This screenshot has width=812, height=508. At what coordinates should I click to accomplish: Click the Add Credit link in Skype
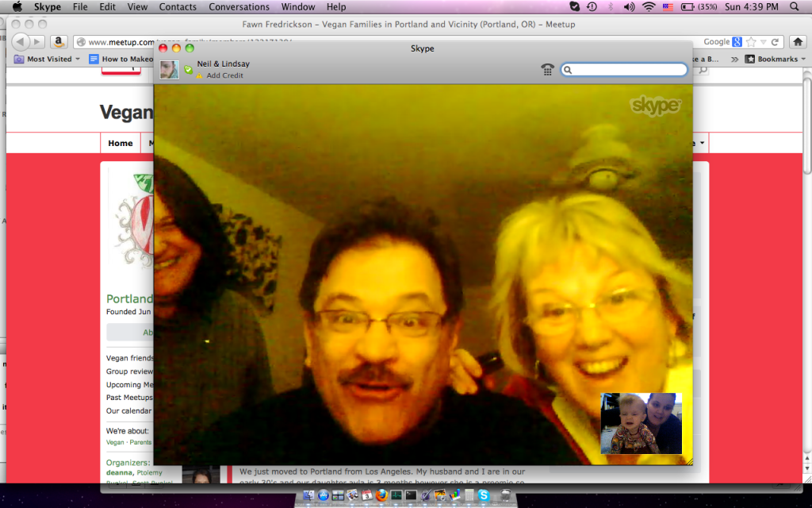tap(224, 75)
